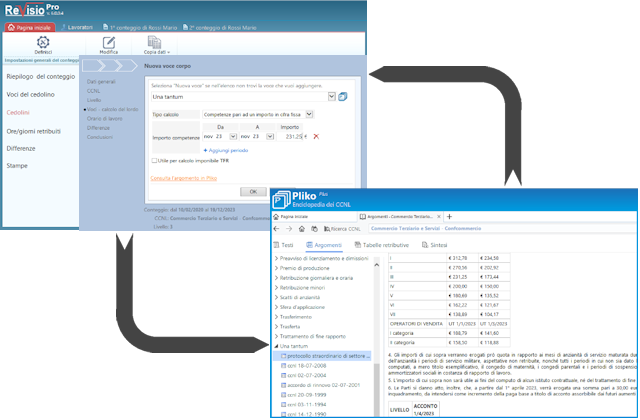
Task: Delete the period row with red X
Action: (316, 136)
